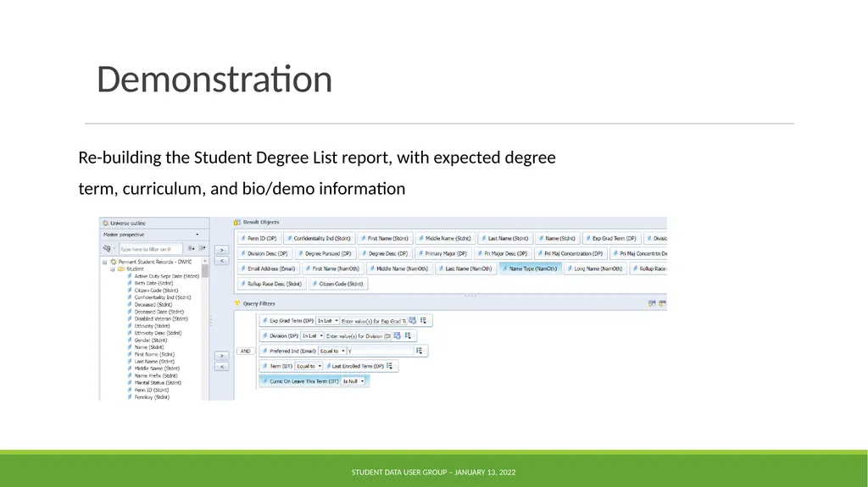Click the remove-from-Query-Filters left arrow button

tap(221, 367)
